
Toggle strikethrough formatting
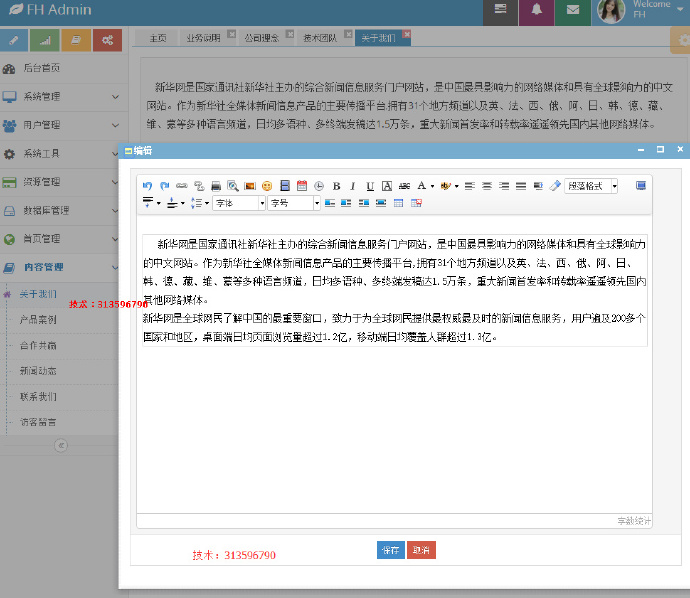point(404,186)
